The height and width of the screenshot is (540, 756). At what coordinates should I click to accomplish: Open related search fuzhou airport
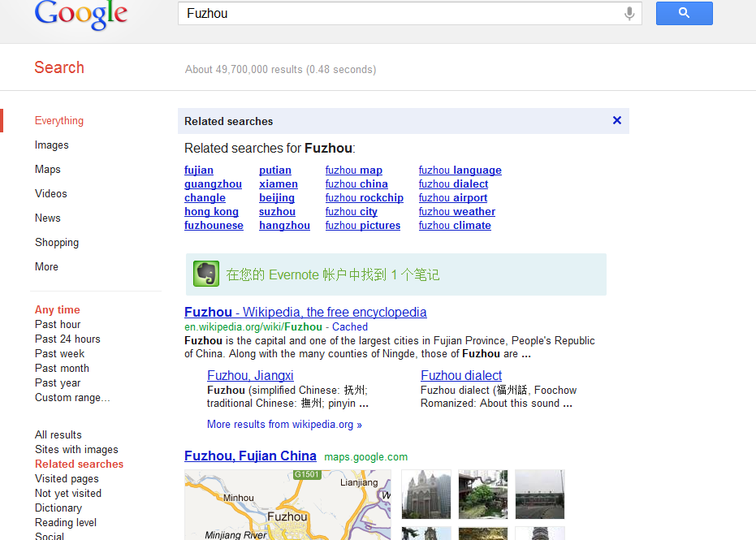pos(453,197)
